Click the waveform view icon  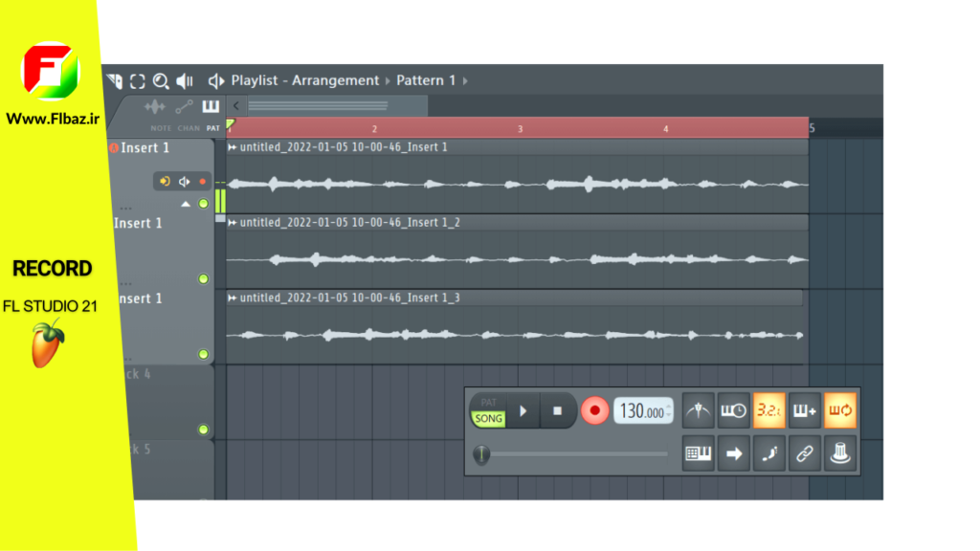pos(155,107)
